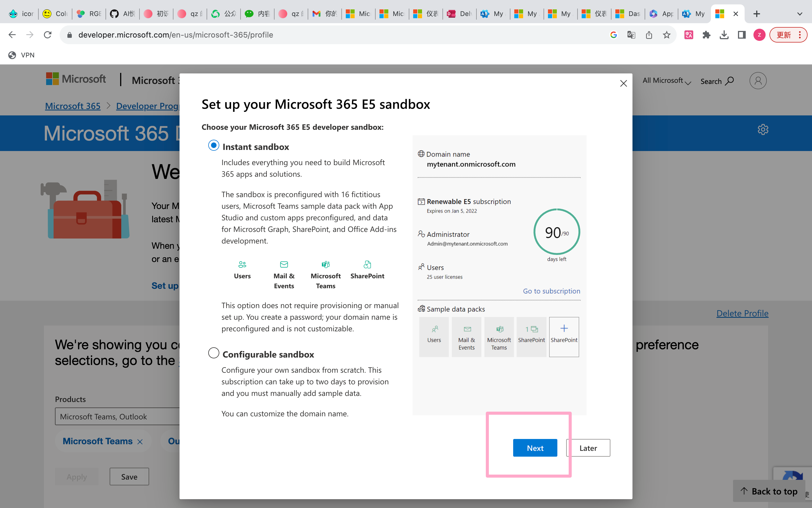This screenshot has width=812, height=508.
Task: Click the Save button
Action: coord(129,477)
